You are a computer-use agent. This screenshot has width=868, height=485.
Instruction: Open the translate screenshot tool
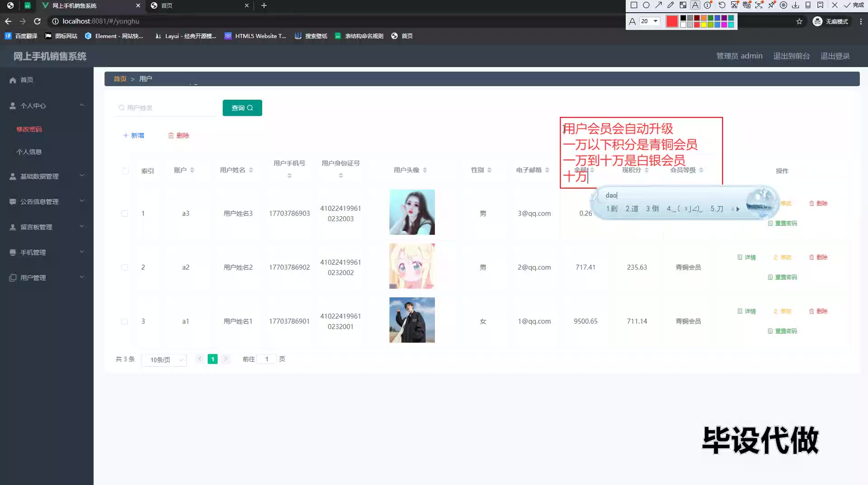(x=747, y=5)
